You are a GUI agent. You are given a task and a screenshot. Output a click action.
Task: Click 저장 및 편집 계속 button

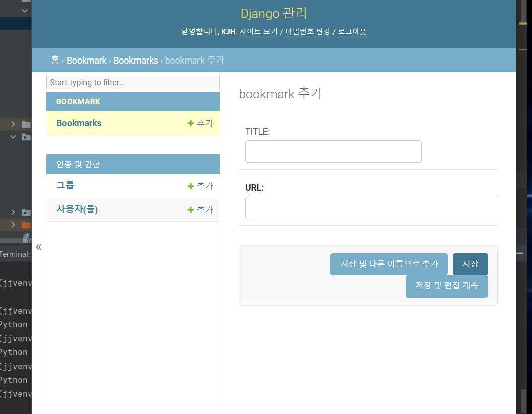pos(447,286)
